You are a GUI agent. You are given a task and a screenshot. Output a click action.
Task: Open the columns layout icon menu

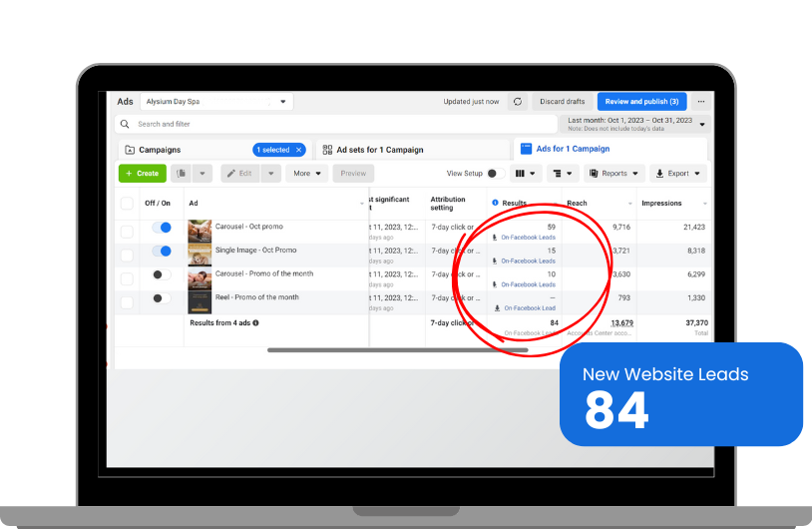[x=525, y=174]
